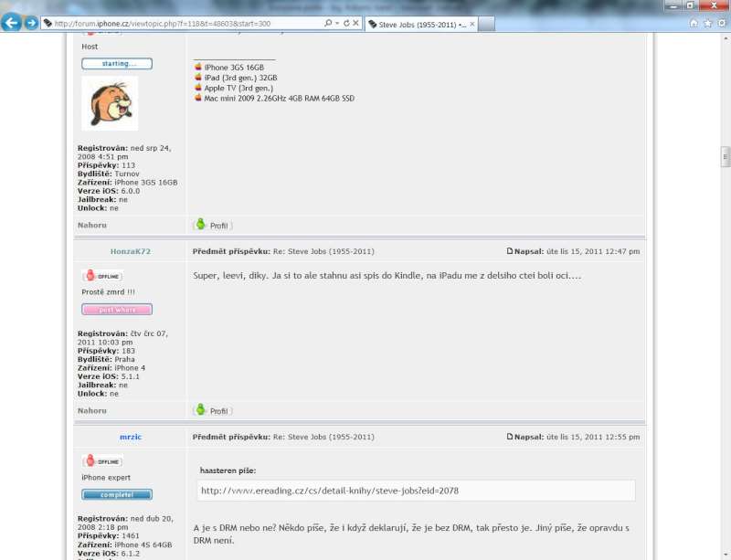731x560 pixels.
Task: Open the Tools gear menu
Action: coord(721,23)
